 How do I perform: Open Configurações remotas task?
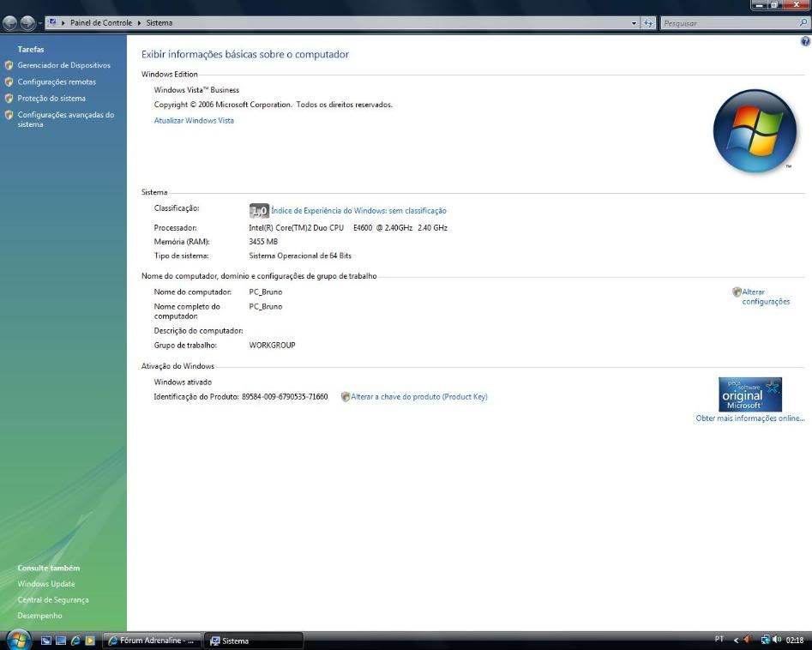point(57,81)
